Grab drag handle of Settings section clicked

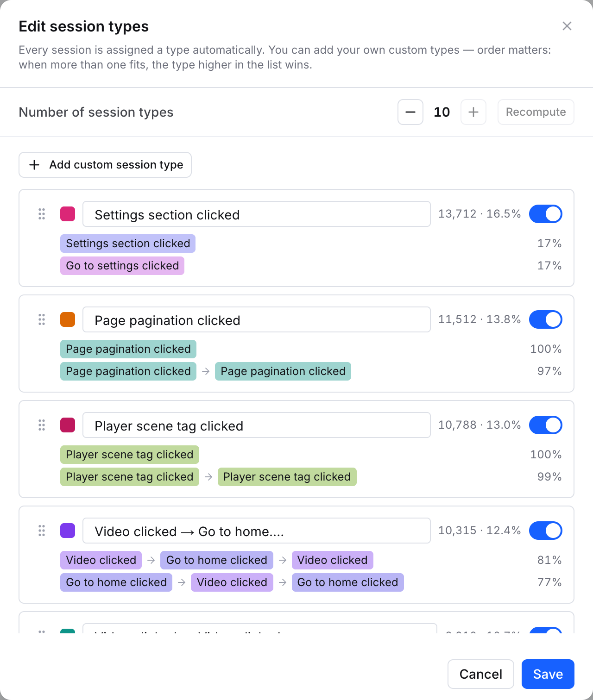(x=42, y=214)
